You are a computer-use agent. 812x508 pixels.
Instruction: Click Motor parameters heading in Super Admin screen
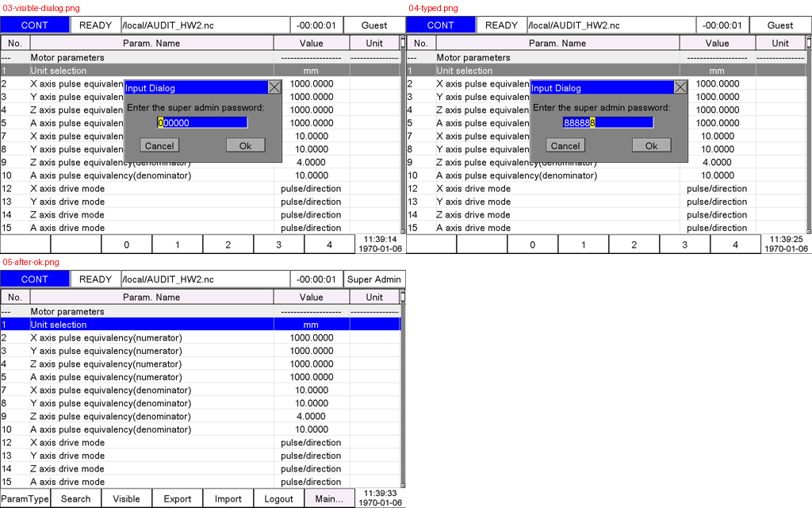pyautogui.click(x=67, y=311)
